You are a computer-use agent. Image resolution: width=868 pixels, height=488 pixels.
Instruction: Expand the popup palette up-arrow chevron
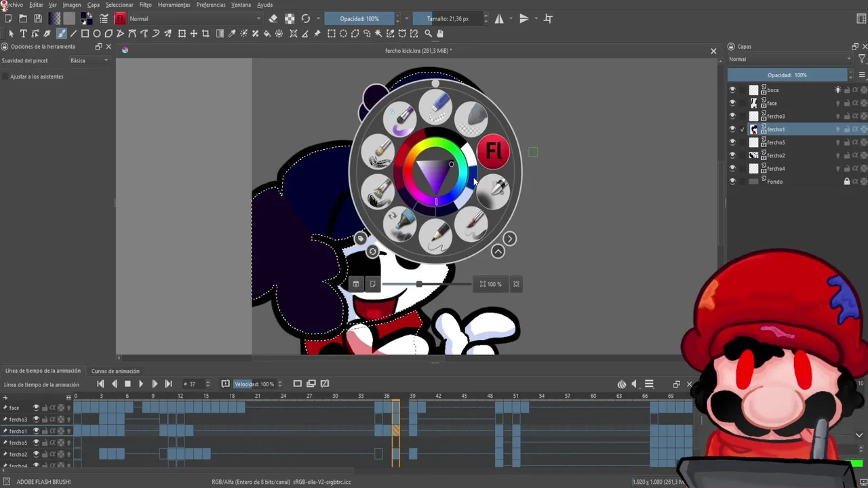[x=498, y=251]
